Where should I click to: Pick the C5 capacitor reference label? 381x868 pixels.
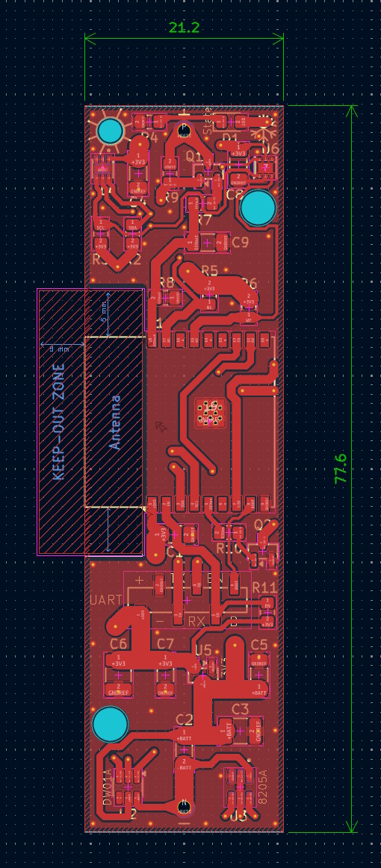click(x=259, y=644)
